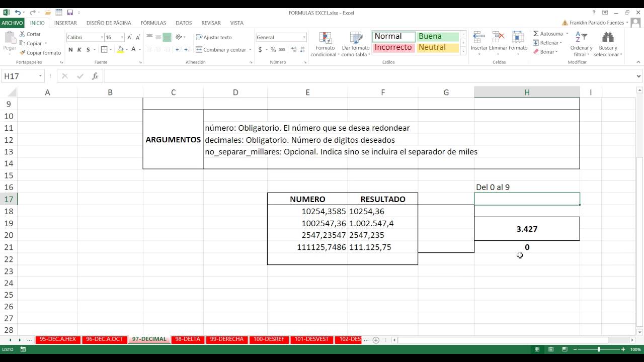
Task: Open the font size 16 dropdown
Action: (121, 37)
